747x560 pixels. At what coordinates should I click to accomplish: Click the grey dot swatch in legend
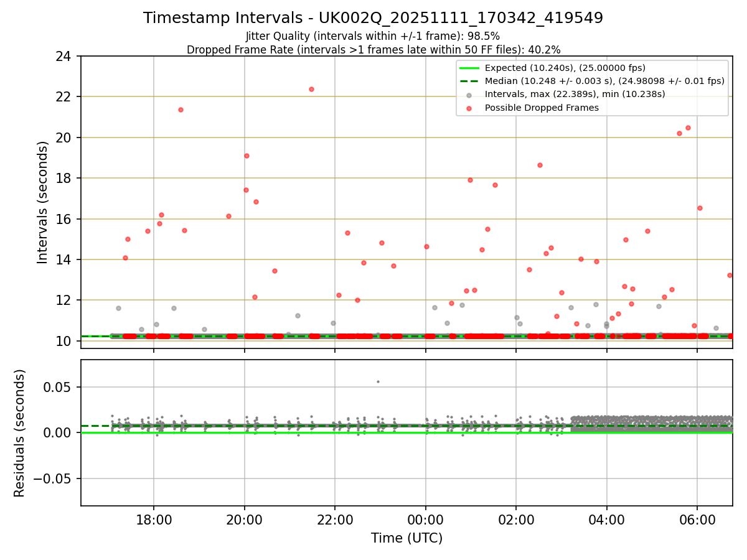[x=469, y=95]
